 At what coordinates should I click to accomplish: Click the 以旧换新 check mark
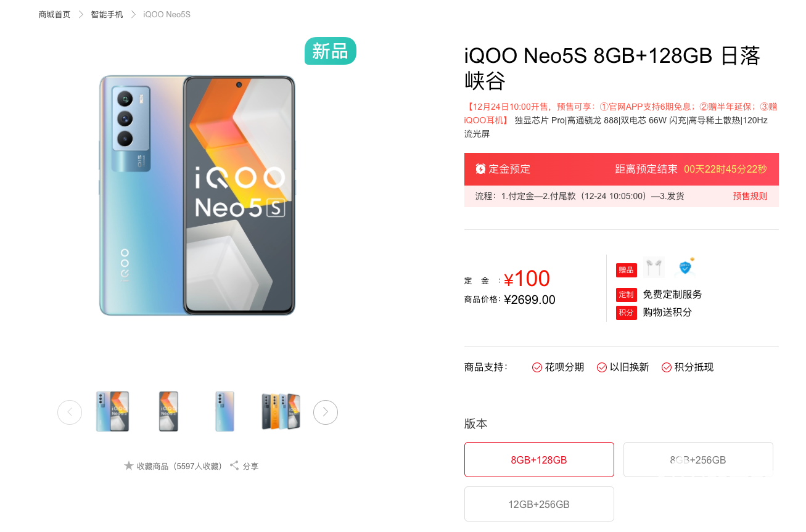602,367
